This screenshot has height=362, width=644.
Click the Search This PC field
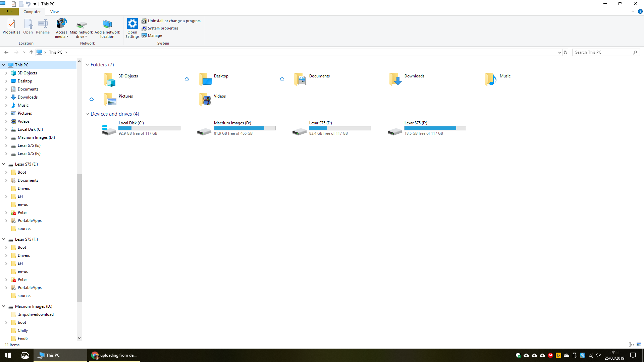pyautogui.click(x=602, y=52)
